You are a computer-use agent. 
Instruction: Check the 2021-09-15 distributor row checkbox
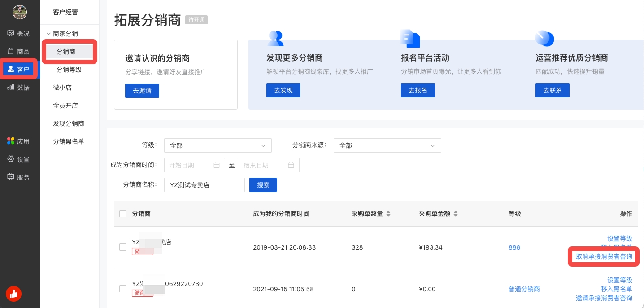click(123, 289)
